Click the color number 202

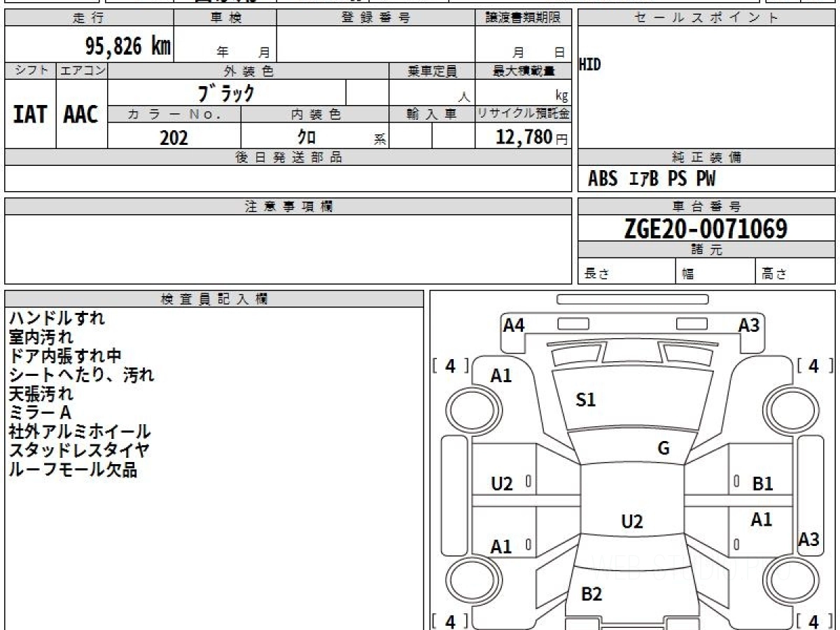(174, 137)
